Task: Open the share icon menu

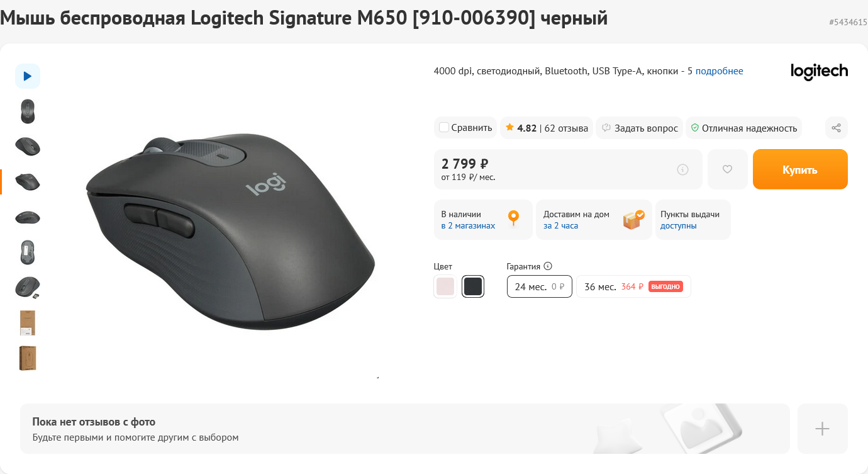Action: 837,128
